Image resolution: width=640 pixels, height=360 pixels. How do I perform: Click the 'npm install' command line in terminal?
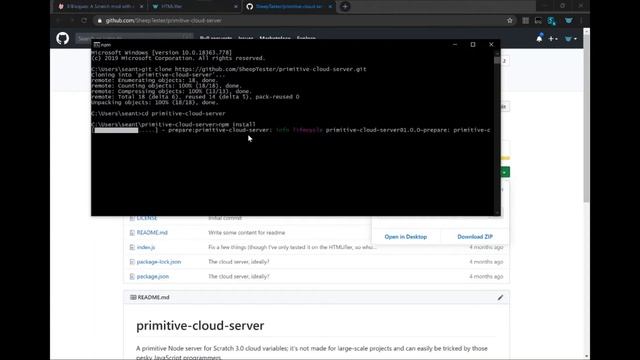tap(174, 124)
